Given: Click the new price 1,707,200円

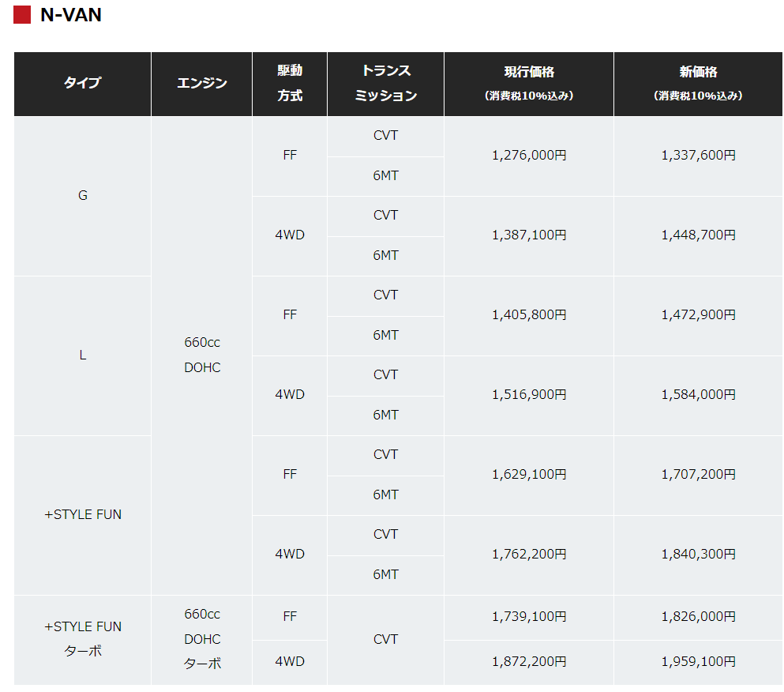Looking at the screenshot, I should 698,474.
